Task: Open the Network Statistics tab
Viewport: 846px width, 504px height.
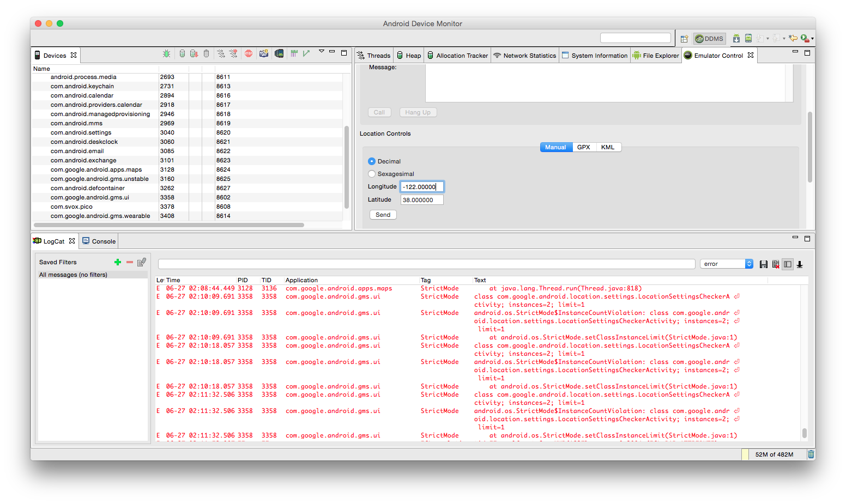Action: [x=525, y=56]
